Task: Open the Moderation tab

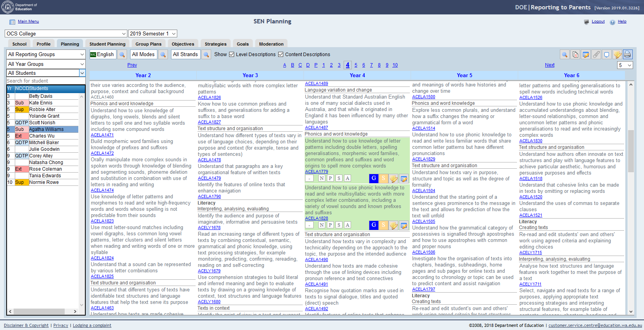Action: pyautogui.click(x=271, y=44)
